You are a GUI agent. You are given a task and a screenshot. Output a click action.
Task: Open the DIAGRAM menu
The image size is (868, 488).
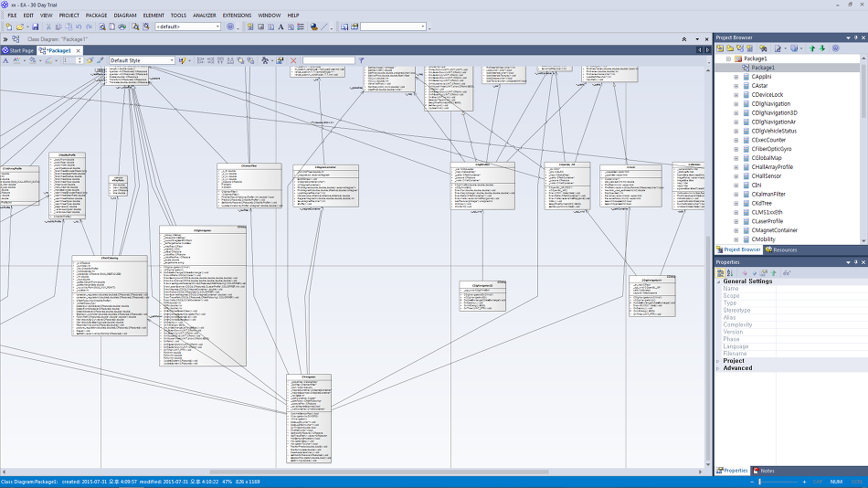124,16
